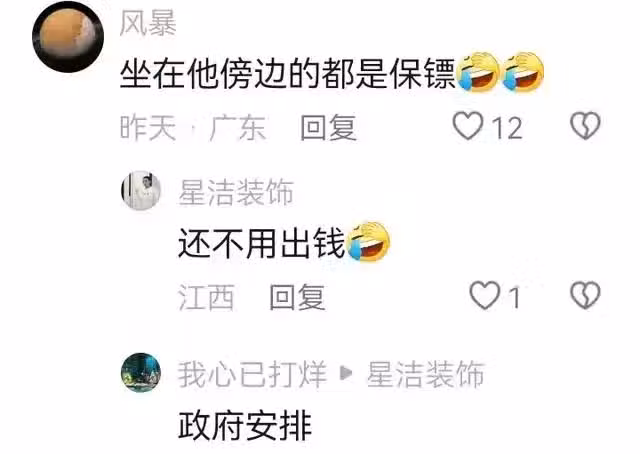Open username 我心已打烊
The width and height of the screenshot is (640, 454).
[x=252, y=374]
